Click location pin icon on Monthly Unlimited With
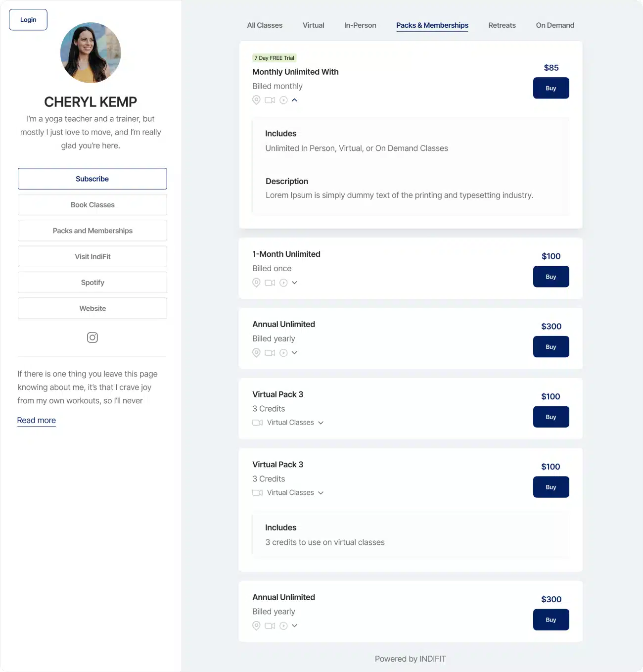643x672 pixels. pyautogui.click(x=256, y=100)
